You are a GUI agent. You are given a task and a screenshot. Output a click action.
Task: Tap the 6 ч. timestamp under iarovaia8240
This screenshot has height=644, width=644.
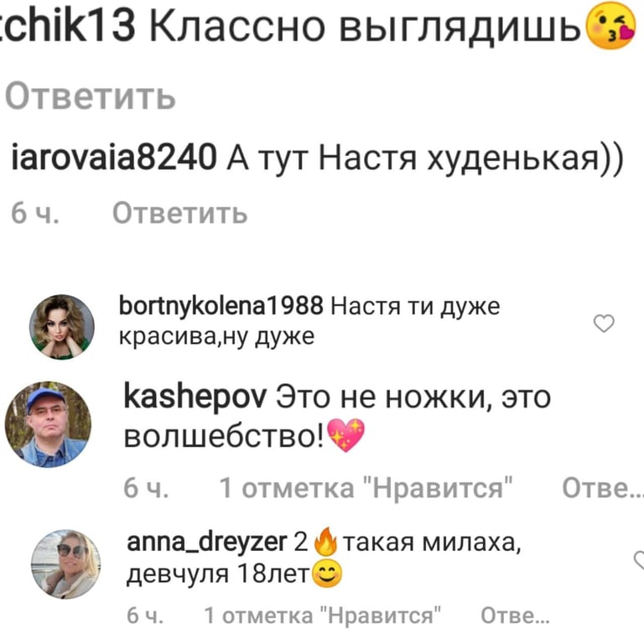pos(35,214)
